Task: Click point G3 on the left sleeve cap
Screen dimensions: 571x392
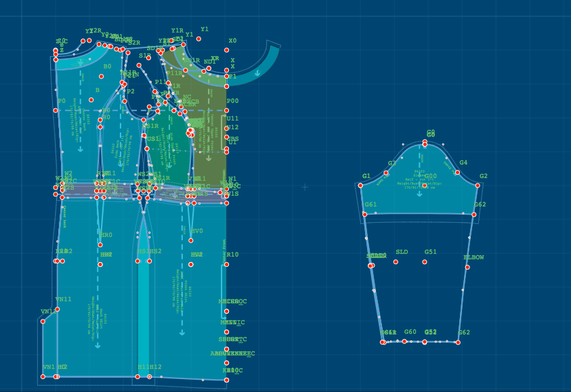Action: [x=386, y=173]
